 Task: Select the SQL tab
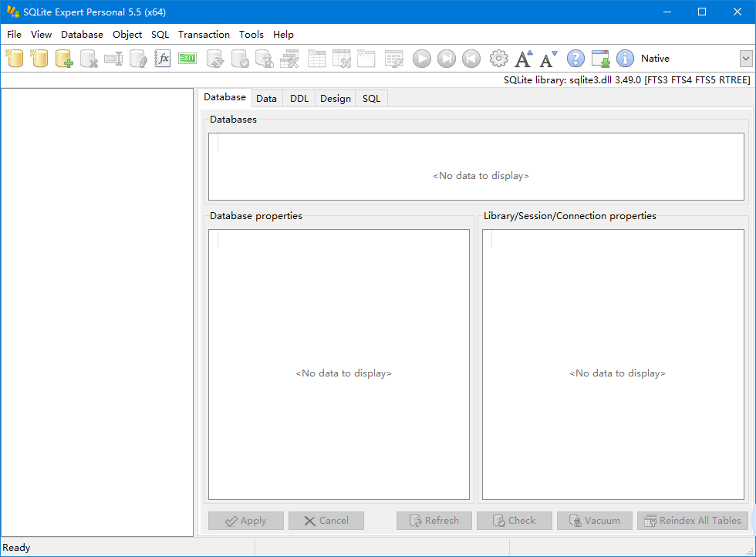tap(372, 99)
